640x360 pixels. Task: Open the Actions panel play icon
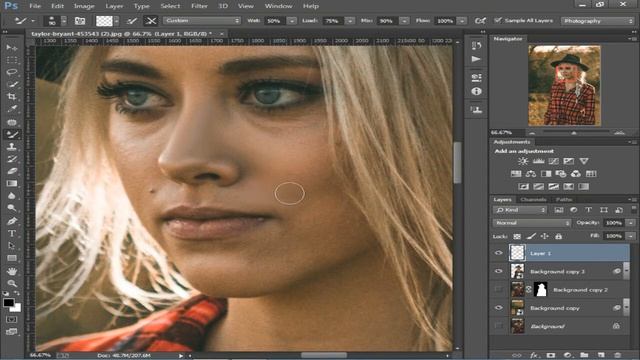(x=476, y=59)
